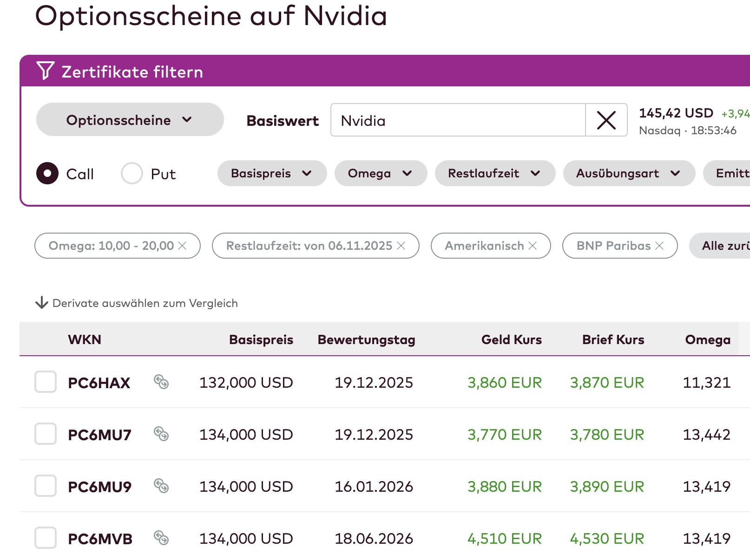Click the chain link icon next to PC6HAX
Image resolution: width=750 pixels, height=560 pixels.
coord(161,383)
